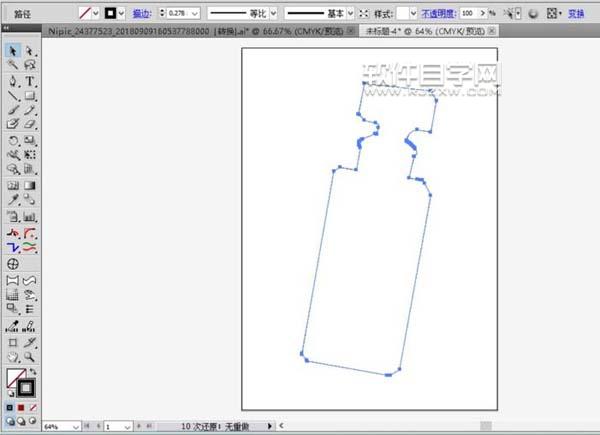Open the align options icon dropdown
Viewport: 600px width, 435px height.
[x=554, y=14]
